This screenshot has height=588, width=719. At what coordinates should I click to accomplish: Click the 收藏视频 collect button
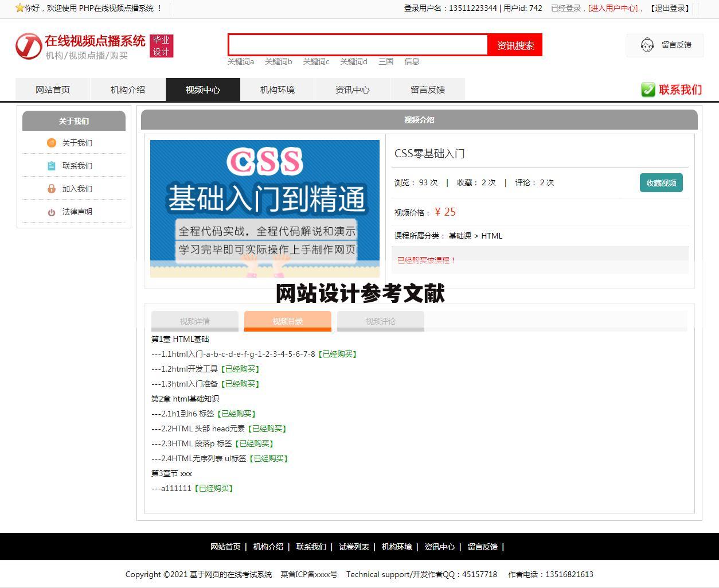tap(661, 182)
